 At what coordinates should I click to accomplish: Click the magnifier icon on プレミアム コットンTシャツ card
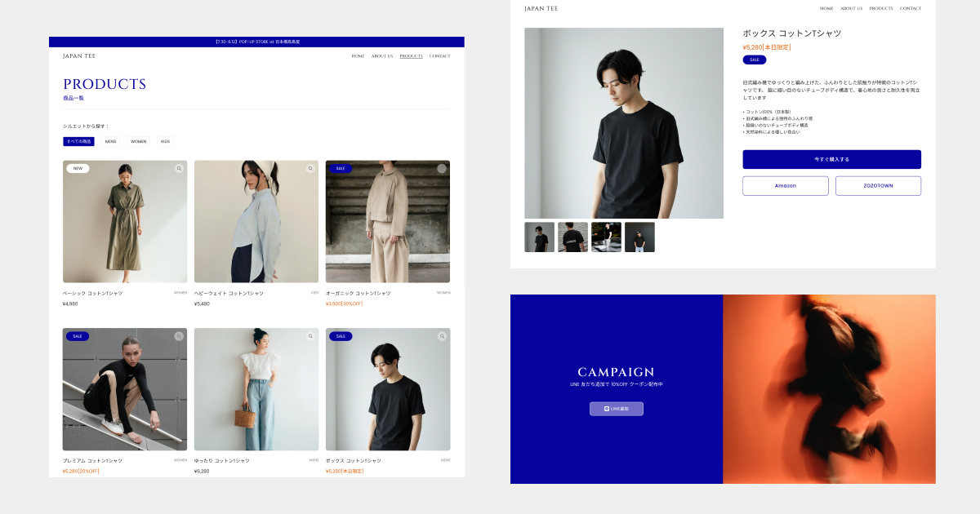[179, 335]
